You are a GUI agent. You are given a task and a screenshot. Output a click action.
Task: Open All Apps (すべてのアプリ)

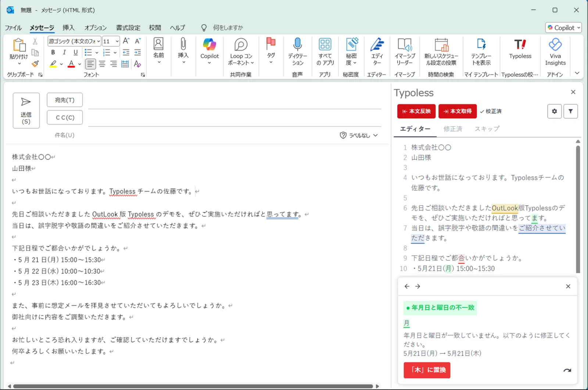click(x=325, y=52)
